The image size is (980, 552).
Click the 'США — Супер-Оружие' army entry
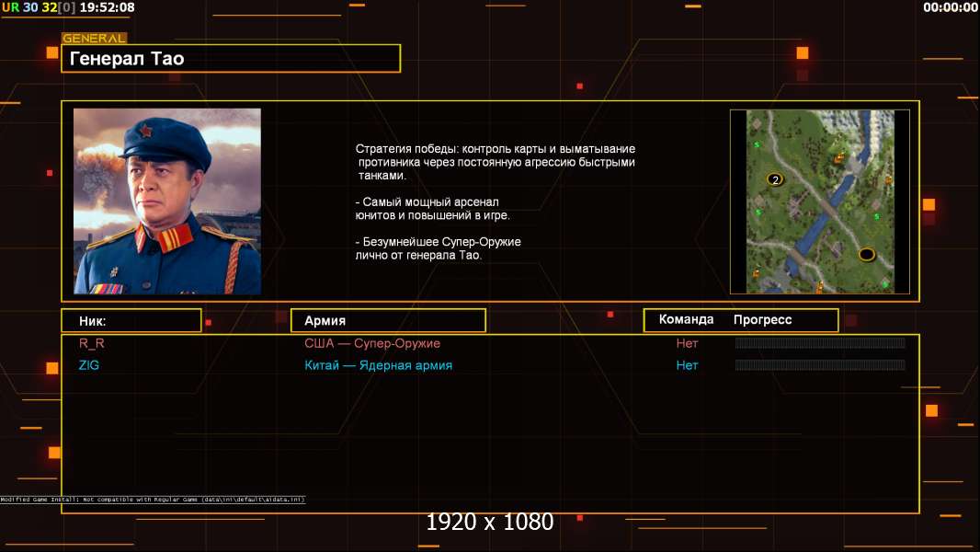click(372, 343)
